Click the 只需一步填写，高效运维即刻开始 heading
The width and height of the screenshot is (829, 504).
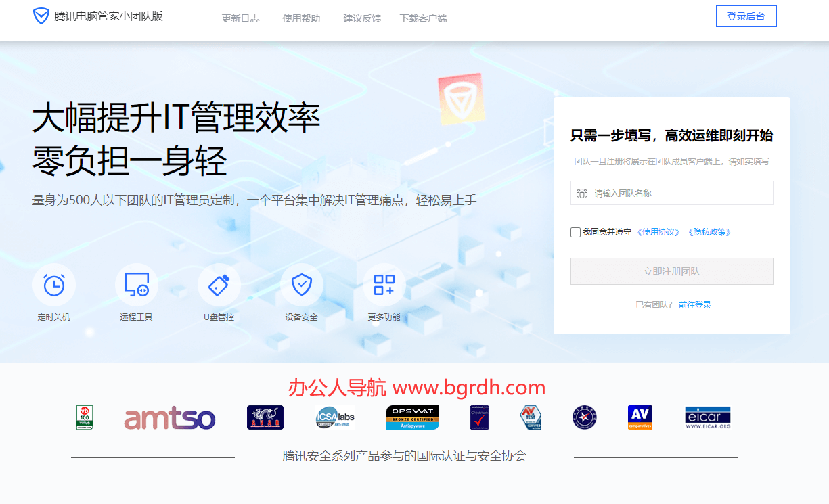[671, 136]
